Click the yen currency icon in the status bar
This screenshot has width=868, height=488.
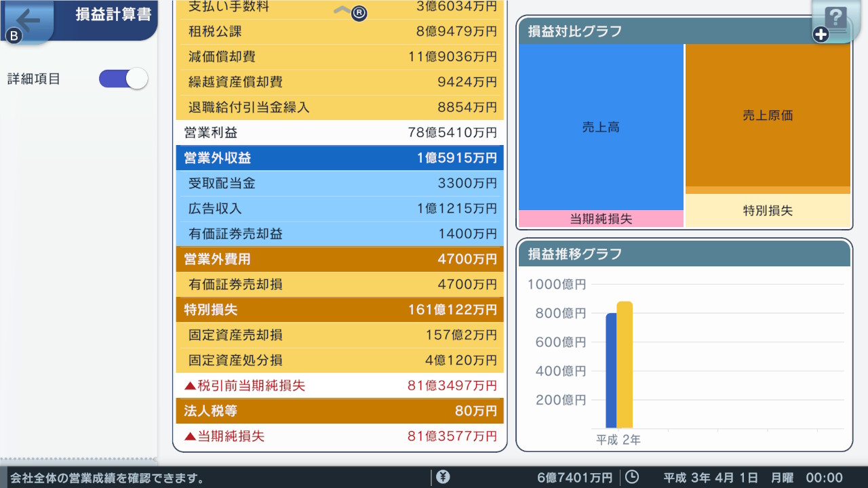443,476
